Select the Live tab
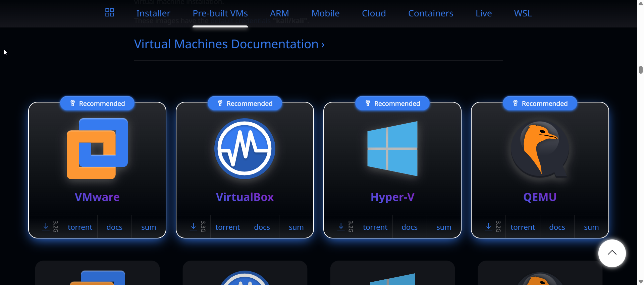 click(x=484, y=13)
